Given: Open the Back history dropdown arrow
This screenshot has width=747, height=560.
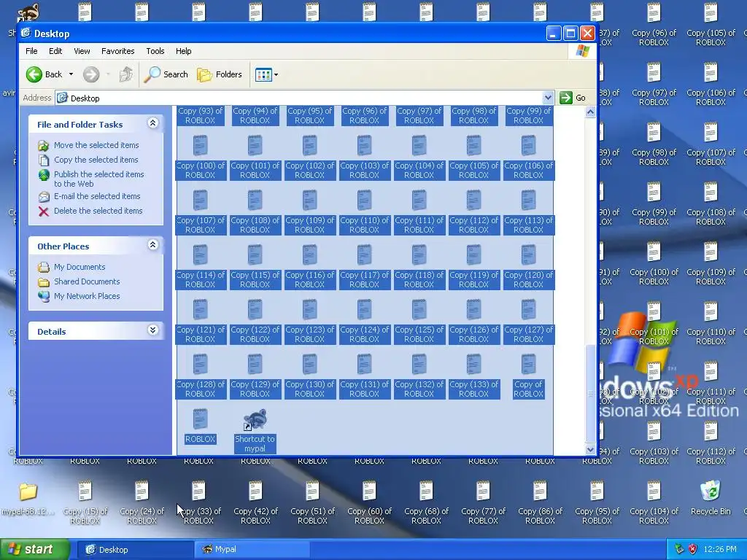Looking at the screenshot, I should click(x=71, y=74).
